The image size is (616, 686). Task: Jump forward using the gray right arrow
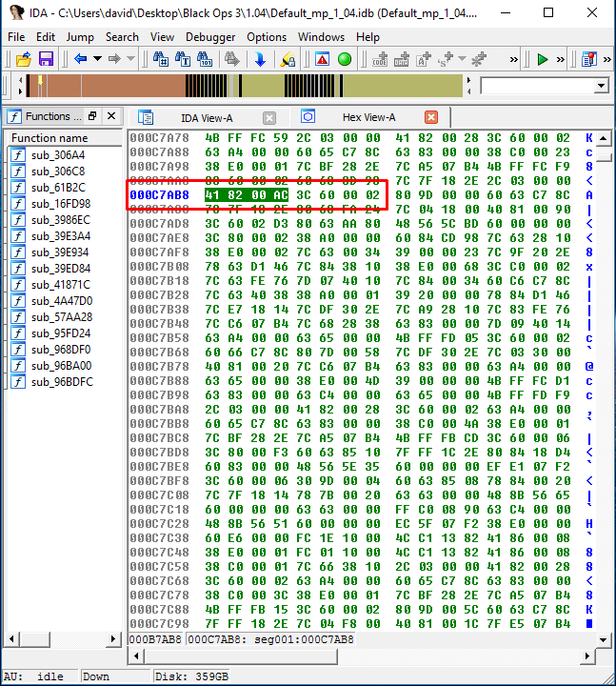(114, 59)
